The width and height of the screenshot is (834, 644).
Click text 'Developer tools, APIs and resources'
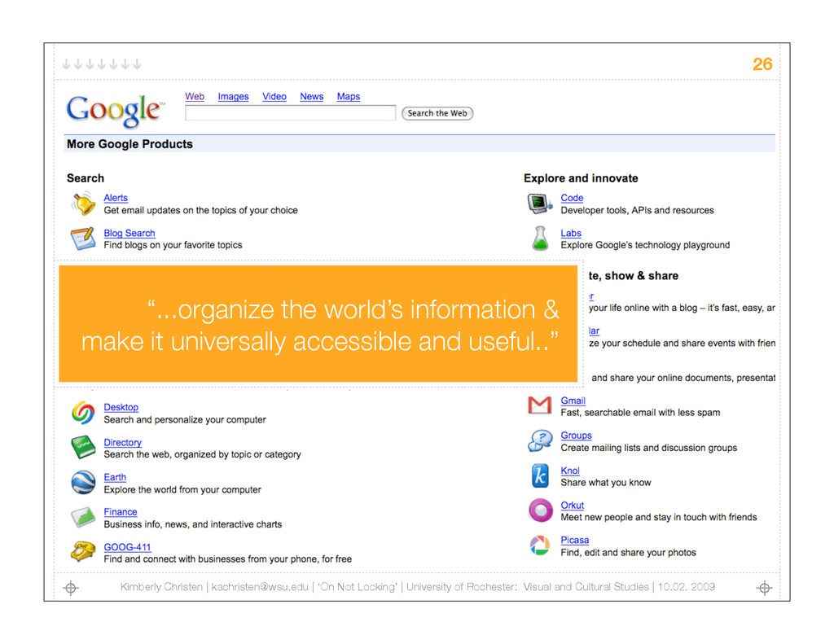[x=637, y=211]
